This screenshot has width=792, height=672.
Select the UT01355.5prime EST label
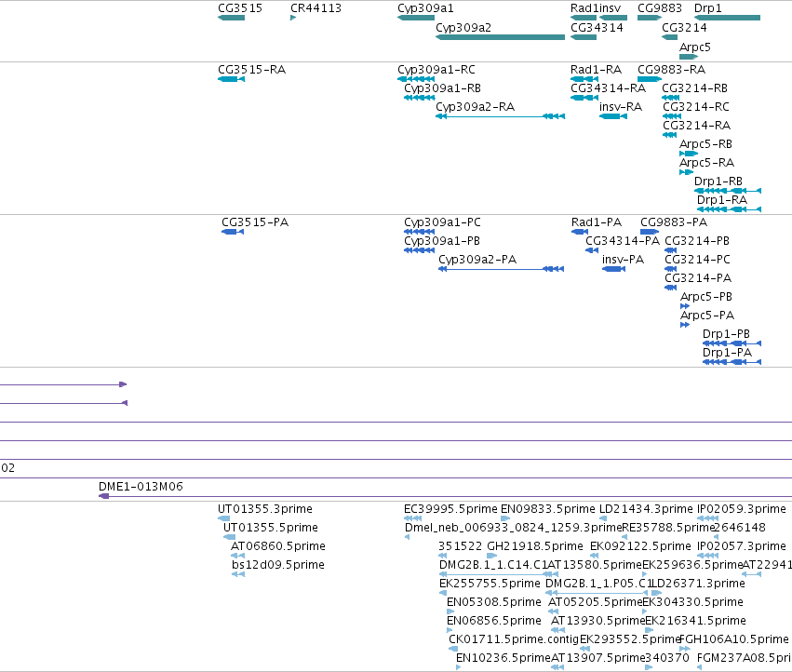[270, 528]
